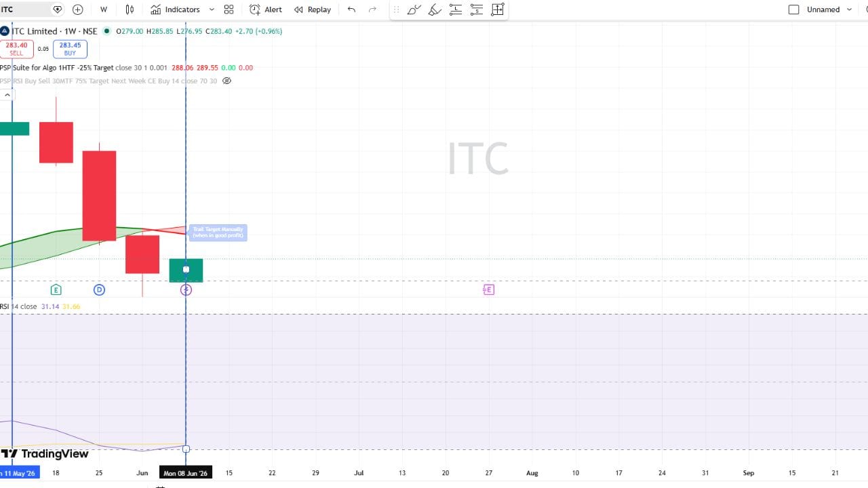The width and height of the screenshot is (868, 488).
Task: Click the Aug label on time axis
Action: click(532, 473)
